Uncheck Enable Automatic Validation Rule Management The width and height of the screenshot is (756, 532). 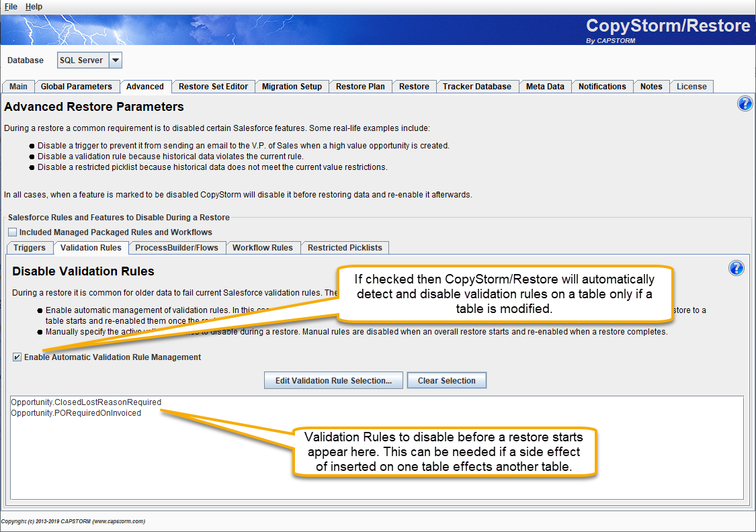pos(17,357)
